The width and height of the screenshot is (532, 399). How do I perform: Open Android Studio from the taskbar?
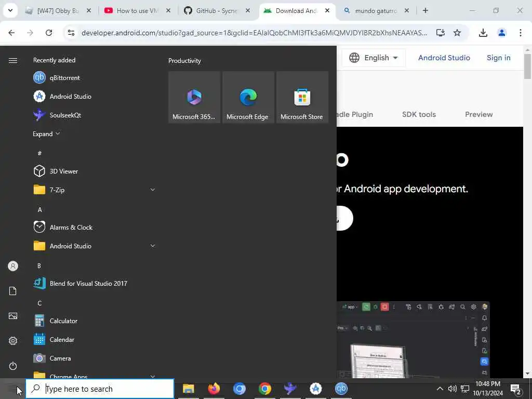coord(315,389)
